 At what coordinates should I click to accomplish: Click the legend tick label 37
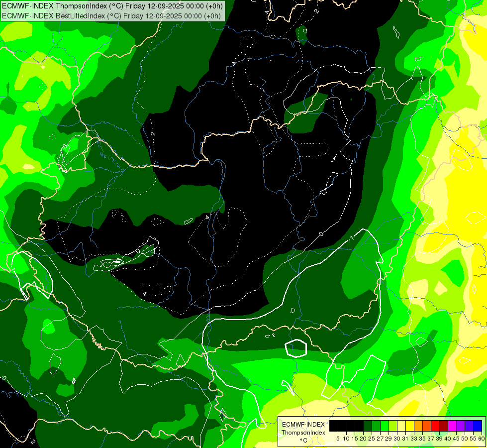pos(431,439)
